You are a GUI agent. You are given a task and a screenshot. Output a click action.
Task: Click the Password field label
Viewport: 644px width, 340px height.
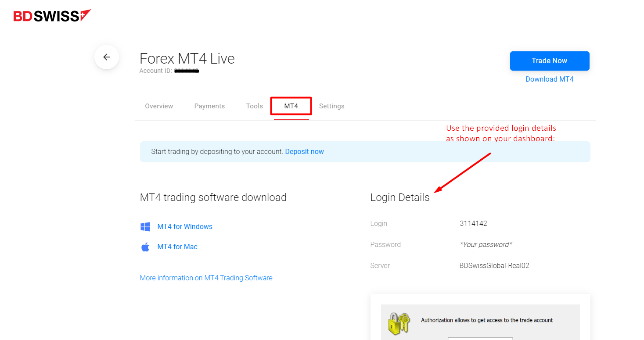point(385,245)
